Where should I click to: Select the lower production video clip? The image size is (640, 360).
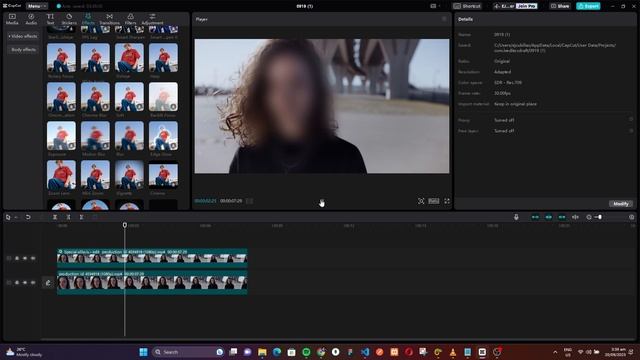152,282
